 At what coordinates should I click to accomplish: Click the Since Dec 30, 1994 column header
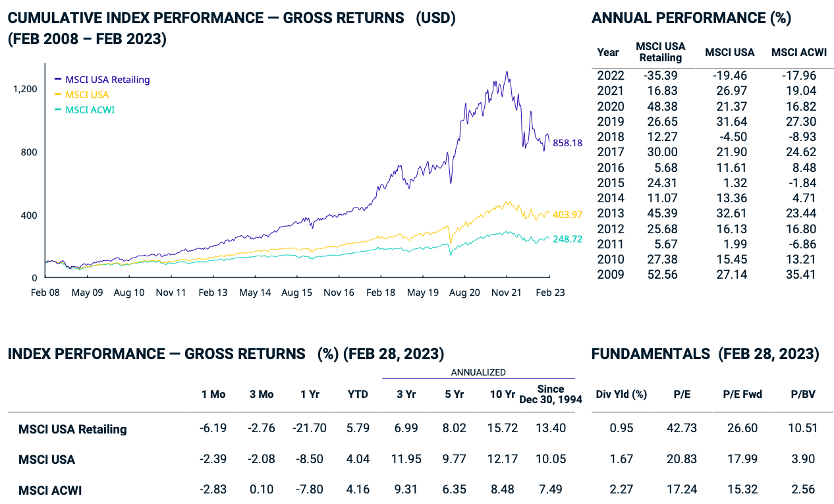tap(549, 395)
